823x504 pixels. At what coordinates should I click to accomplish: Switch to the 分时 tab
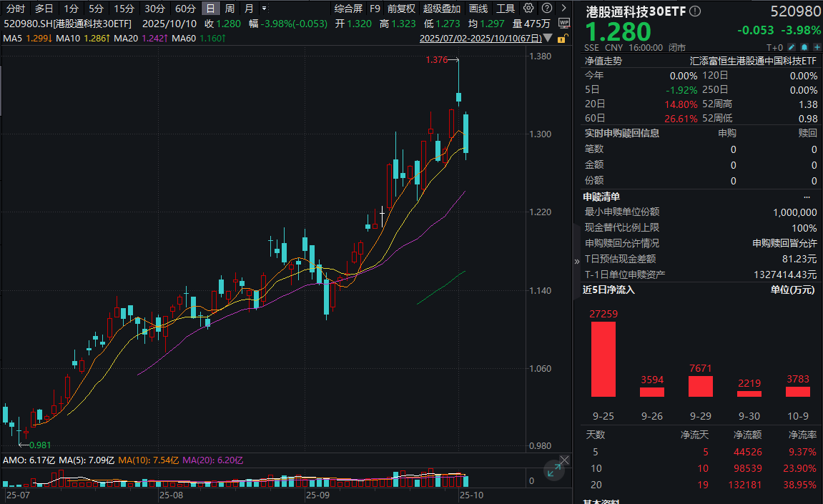pos(16,9)
